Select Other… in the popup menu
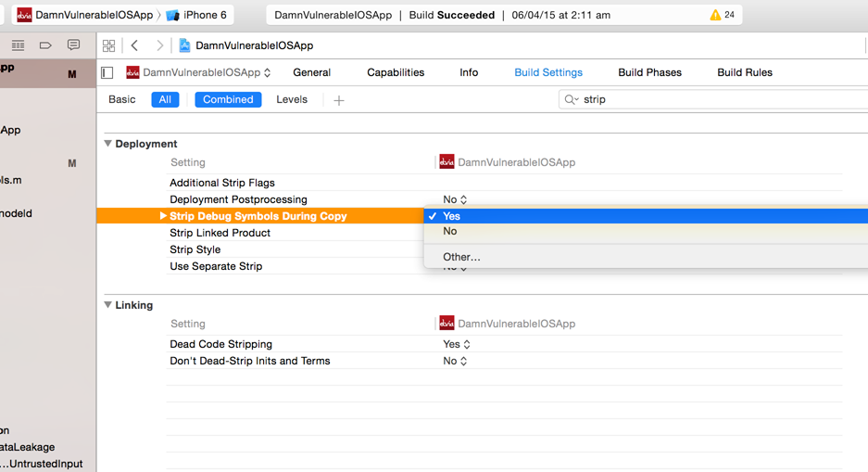The width and height of the screenshot is (868, 472). (x=461, y=257)
